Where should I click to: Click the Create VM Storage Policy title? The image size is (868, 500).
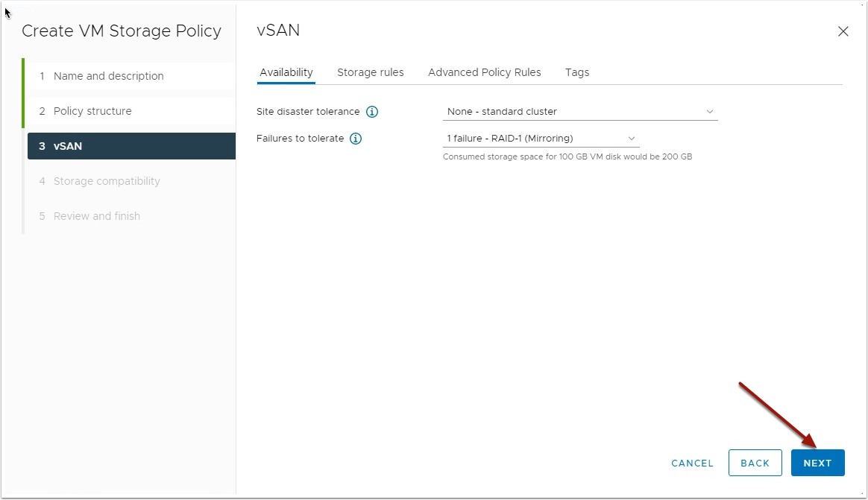tap(122, 31)
